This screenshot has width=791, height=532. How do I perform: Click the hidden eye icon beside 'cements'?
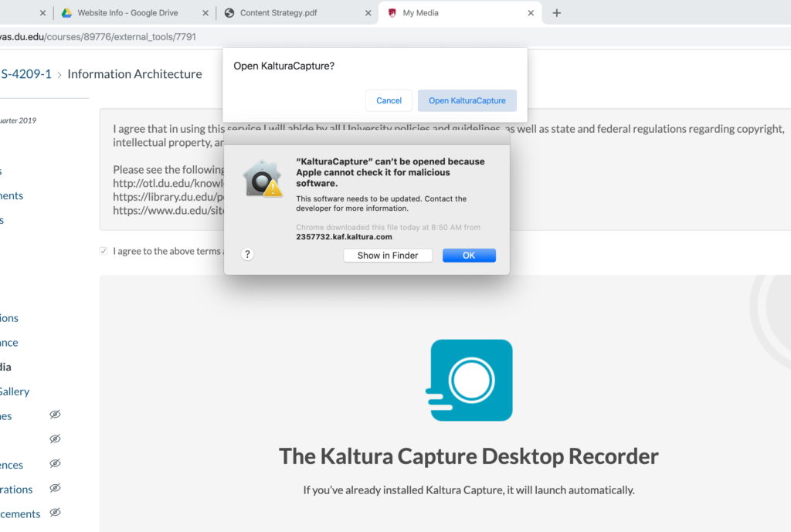pos(55,513)
